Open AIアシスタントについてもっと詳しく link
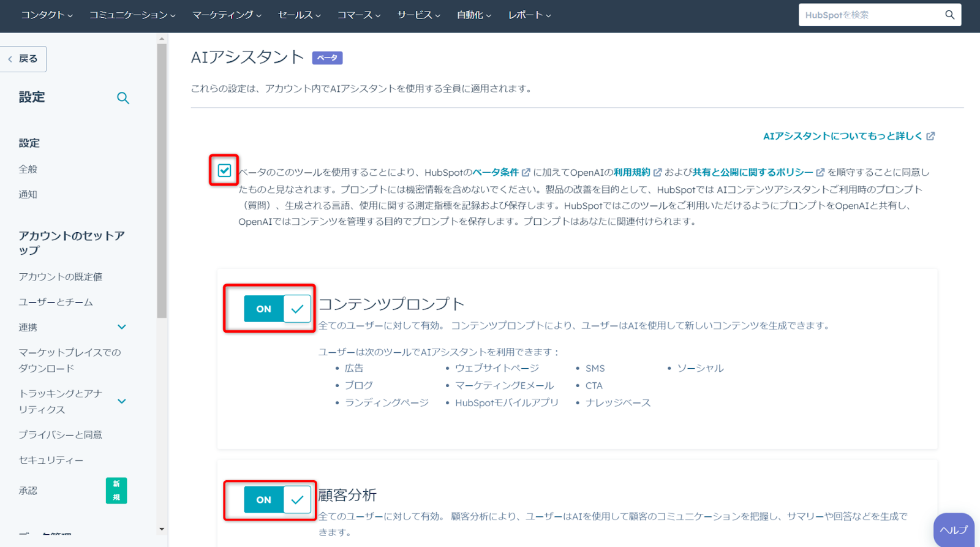 tap(849, 136)
